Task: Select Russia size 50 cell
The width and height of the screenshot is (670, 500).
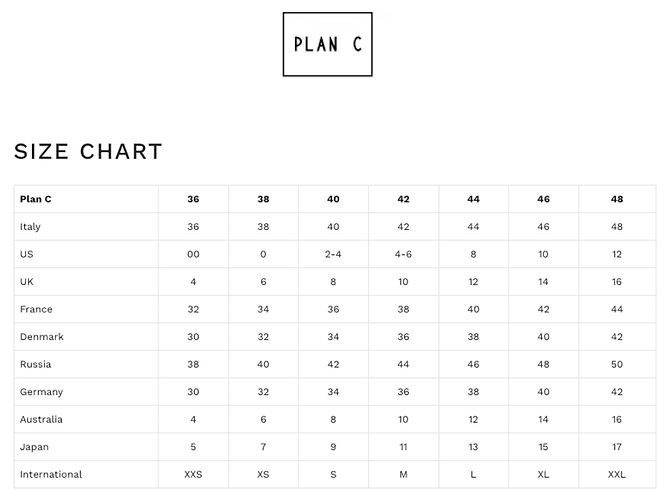Action: 617,365
